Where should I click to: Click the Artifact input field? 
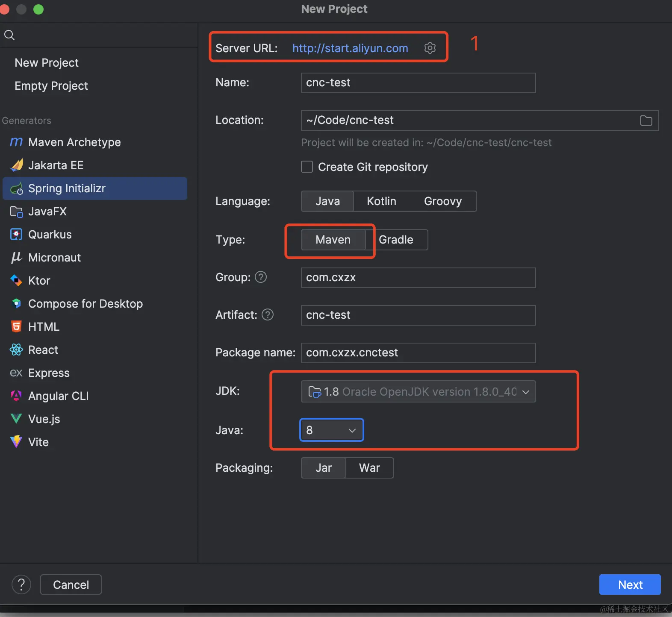coord(418,315)
